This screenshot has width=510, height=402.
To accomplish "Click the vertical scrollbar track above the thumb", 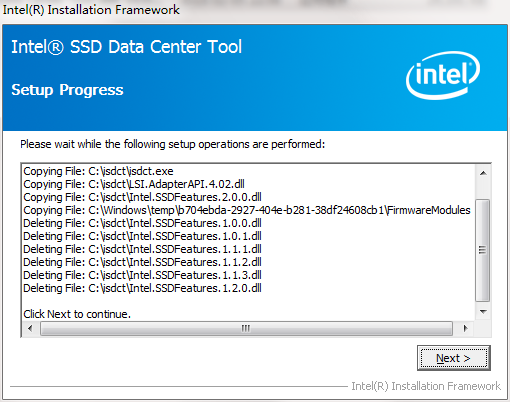I will (482, 190).
